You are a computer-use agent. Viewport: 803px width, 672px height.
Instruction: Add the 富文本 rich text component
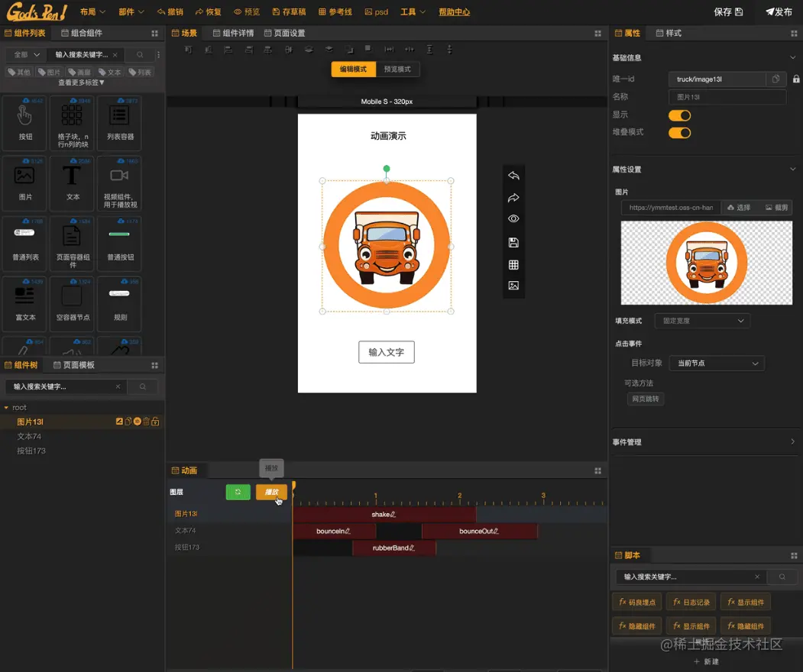coord(25,304)
